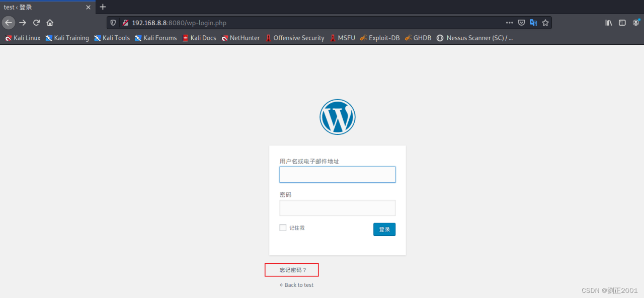Close the 'test ‹ 登录' tab
This screenshot has width=644, height=298.
click(x=88, y=8)
